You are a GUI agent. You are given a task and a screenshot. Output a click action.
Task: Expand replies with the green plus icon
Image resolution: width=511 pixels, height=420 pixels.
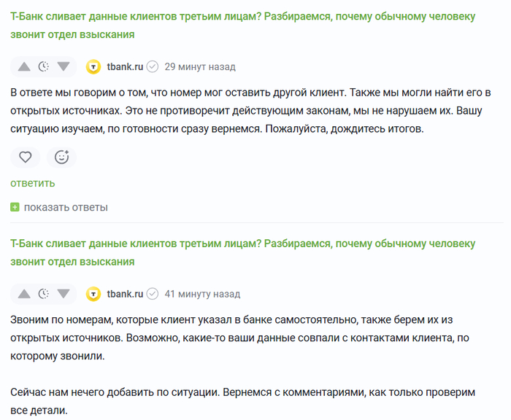15,207
